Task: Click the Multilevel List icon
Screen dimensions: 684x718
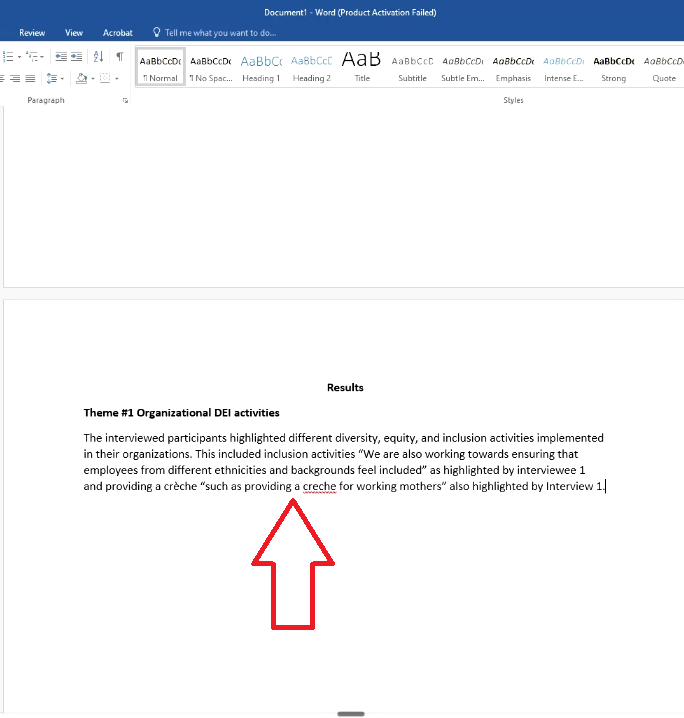Action: coord(32,56)
